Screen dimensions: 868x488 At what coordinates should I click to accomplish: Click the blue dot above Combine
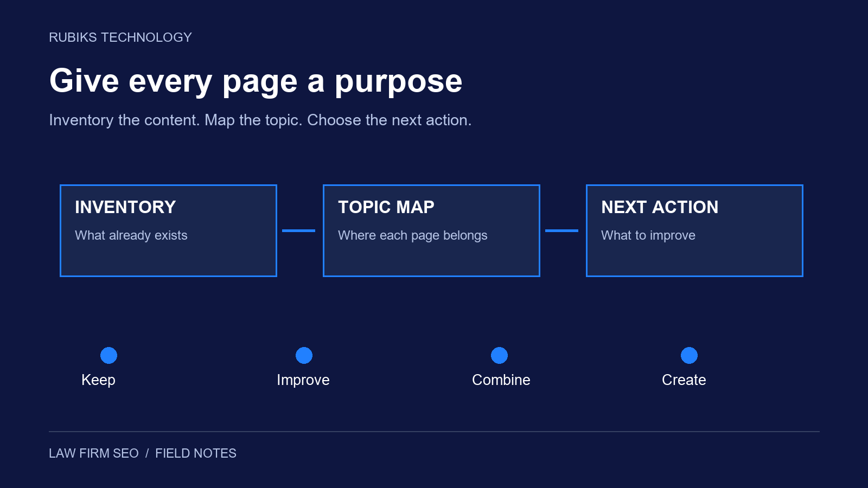499,355
